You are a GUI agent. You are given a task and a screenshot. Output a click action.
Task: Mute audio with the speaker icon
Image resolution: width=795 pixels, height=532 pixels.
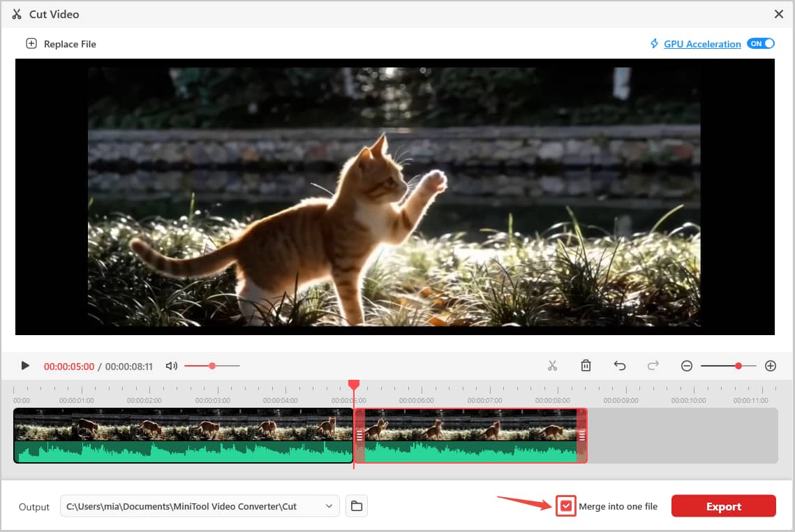pos(172,366)
